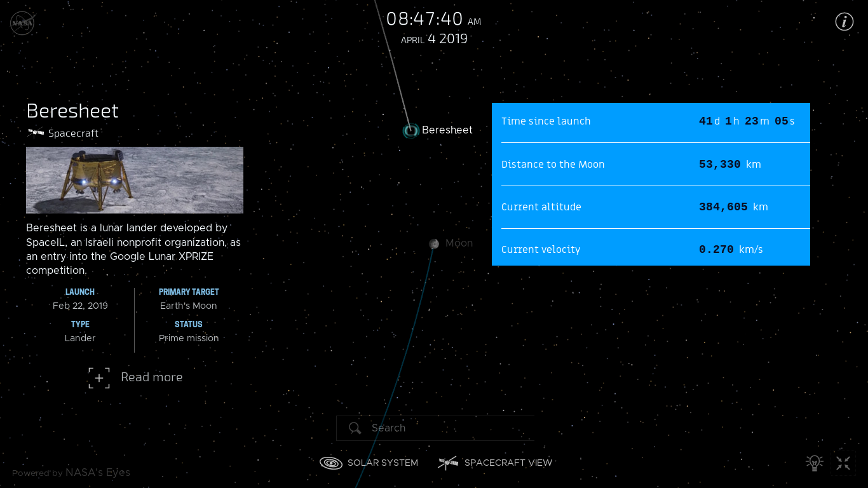Click the status Prime mission
The width and height of the screenshot is (868, 488).
189,339
